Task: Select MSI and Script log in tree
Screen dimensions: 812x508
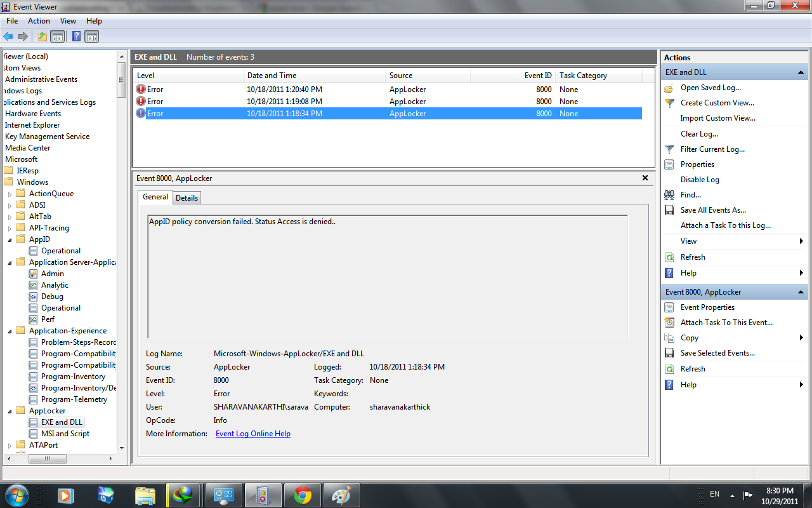Action: coord(65,434)
